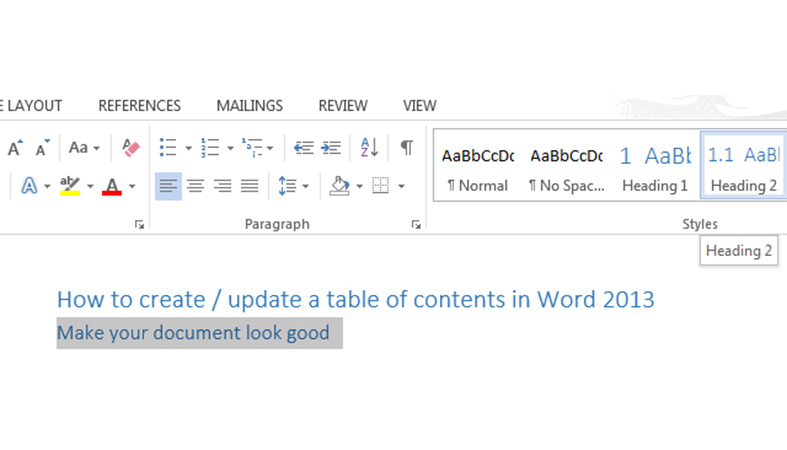Viewport: 787px width, 450px height.
Task: Launch Font dialog box launcher
Action: click(x=139, y=225)
